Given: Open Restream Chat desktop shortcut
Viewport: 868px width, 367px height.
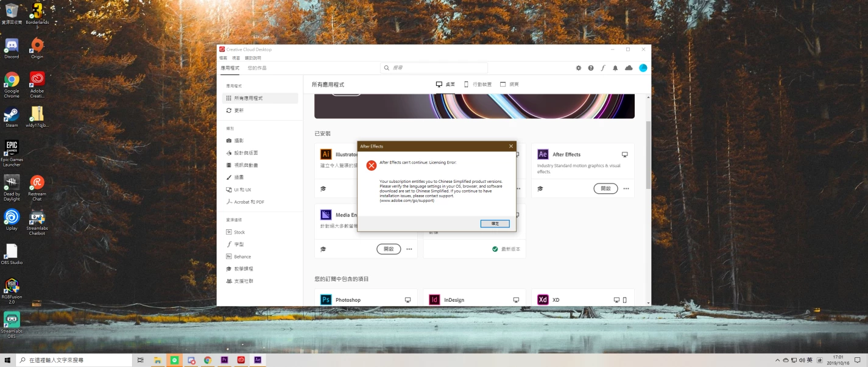Looking at the screenshot, I should point(37,188).
